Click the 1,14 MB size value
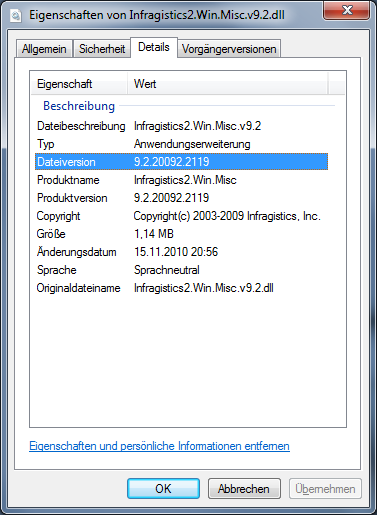 coord(154,234)
